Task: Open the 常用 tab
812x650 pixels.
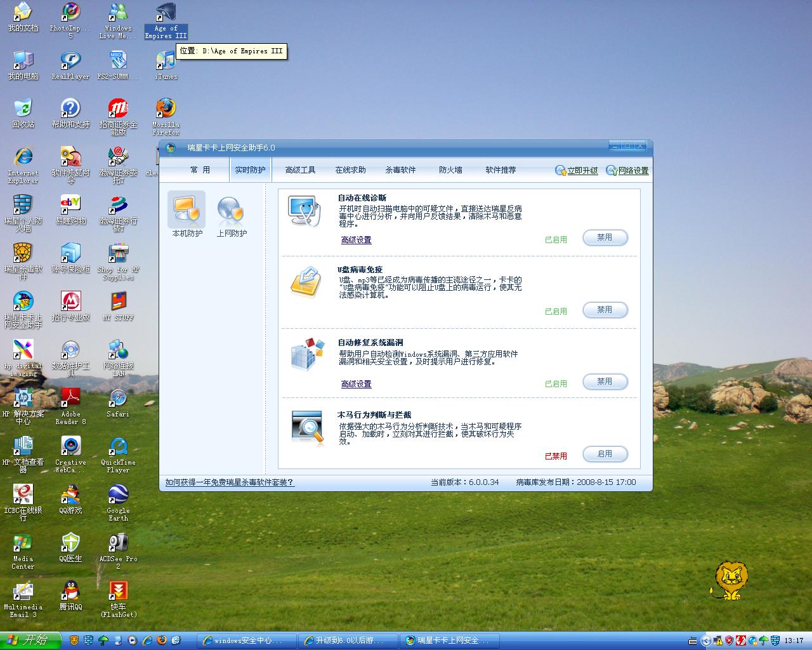Action: click(x=200, y=170)
